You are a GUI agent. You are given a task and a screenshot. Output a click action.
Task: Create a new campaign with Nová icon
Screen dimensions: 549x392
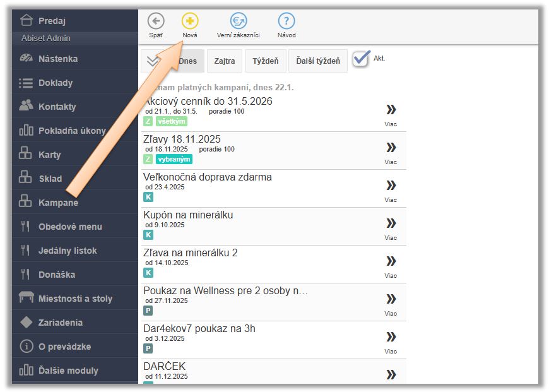coord(189,21)
